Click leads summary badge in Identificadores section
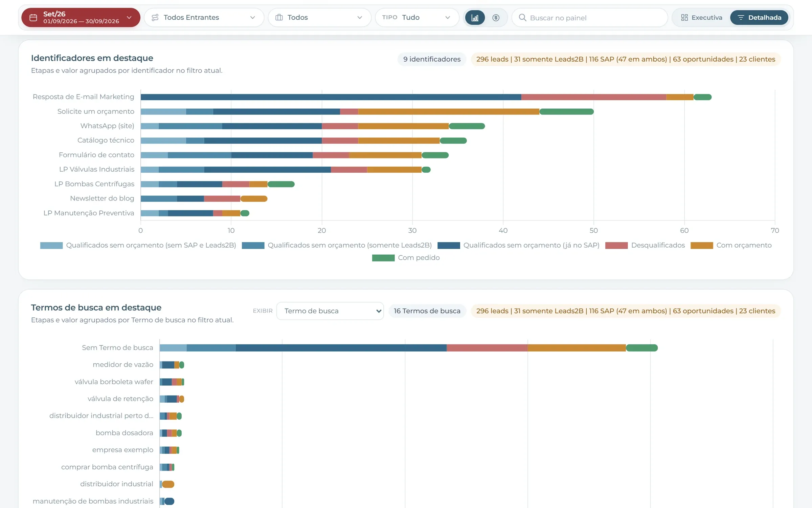The image size is (812, 508). [626, 59]
